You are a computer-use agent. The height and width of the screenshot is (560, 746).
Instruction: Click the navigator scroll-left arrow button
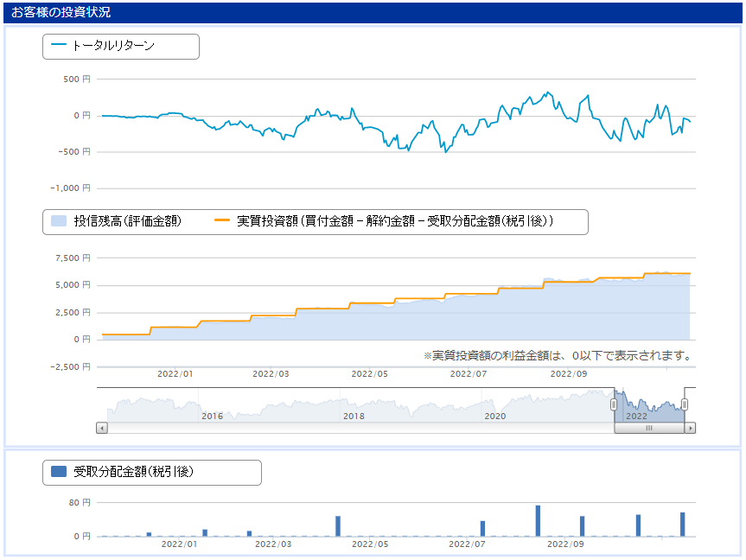[102, 428]
